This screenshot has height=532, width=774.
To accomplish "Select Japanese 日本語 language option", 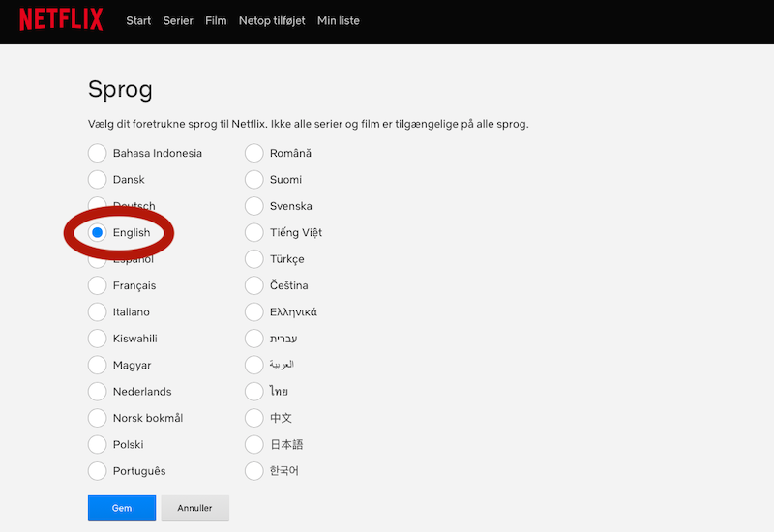I will (x=254, y=444).
